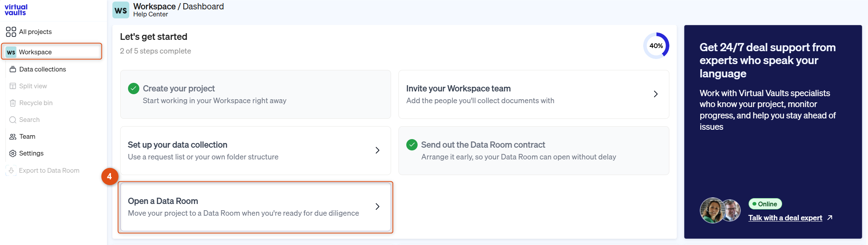
Task: Click the Split view panel icon
Action: pyautogui.click(x=13, y=86)
